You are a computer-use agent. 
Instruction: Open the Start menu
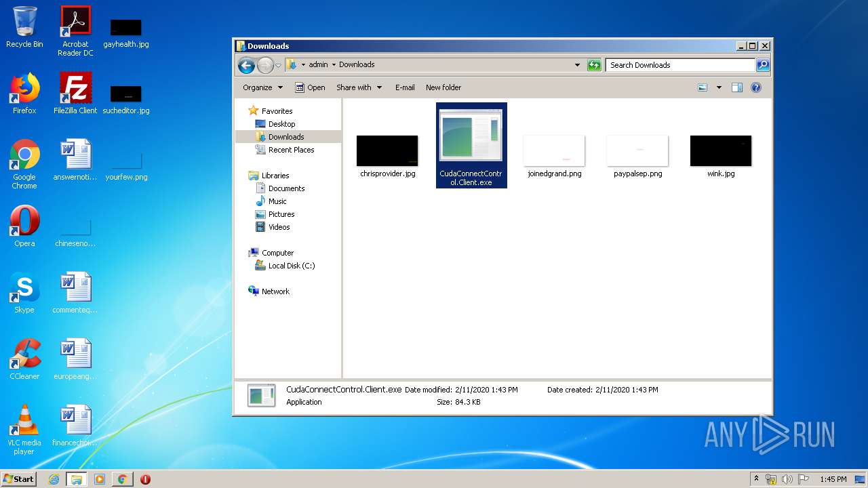[18, 479]
